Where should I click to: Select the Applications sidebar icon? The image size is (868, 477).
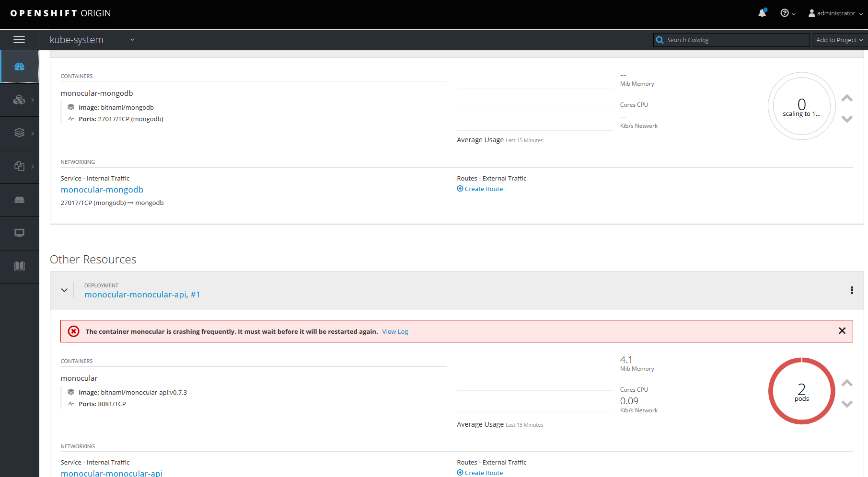coord(19,100)
